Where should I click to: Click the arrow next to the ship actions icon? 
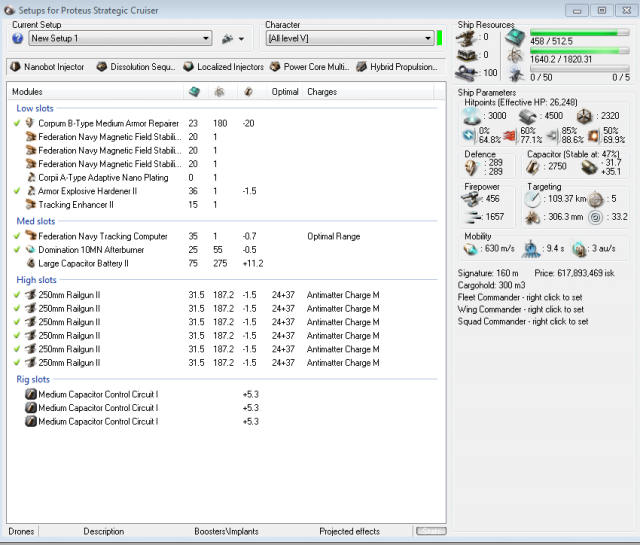point(241,39)
